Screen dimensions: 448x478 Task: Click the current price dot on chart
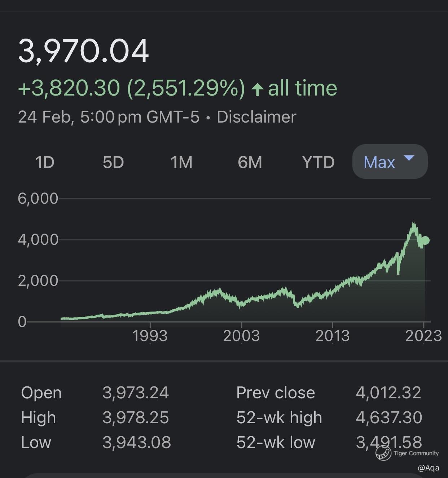(425, 240)
